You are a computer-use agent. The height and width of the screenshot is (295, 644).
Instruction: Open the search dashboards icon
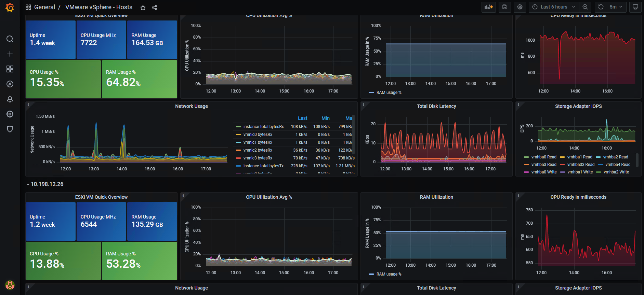click(x=10, y=39)
